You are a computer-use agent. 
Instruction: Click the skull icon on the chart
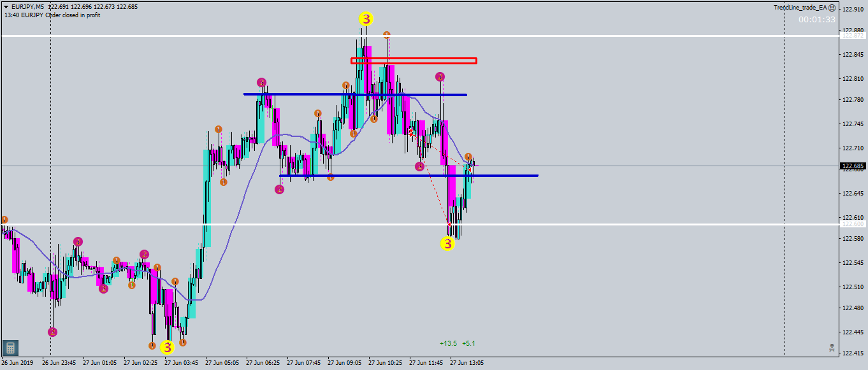pos(832,348)
